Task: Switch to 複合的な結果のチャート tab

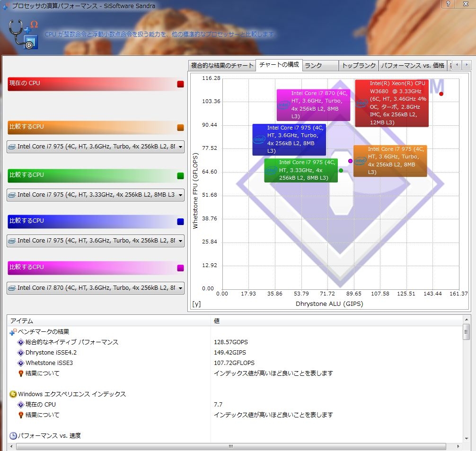Action: point(222,66)
